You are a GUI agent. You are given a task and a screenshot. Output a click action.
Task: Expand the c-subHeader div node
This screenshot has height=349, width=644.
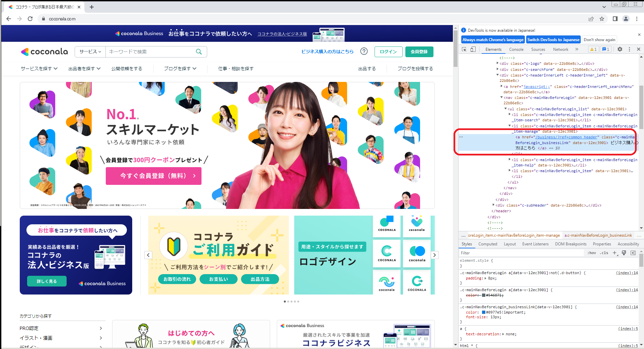[493, 205]
